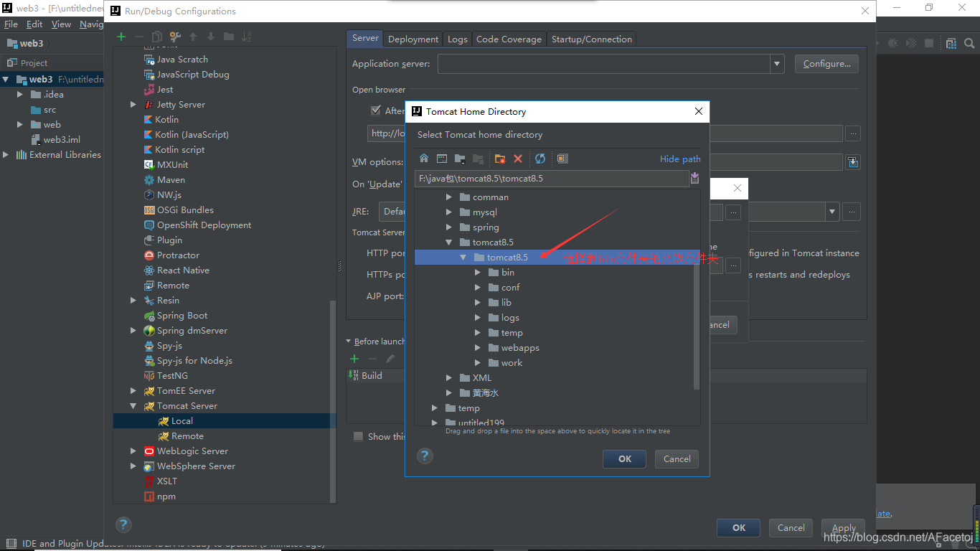Click the Tomcat directory path field

click(552, 178)
